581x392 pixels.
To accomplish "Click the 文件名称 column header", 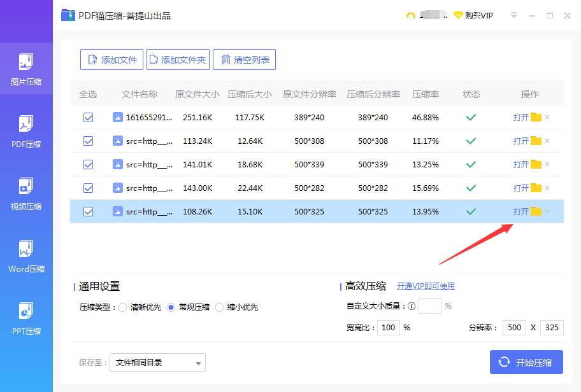I will pyautogui.click(x=140, y=94).
